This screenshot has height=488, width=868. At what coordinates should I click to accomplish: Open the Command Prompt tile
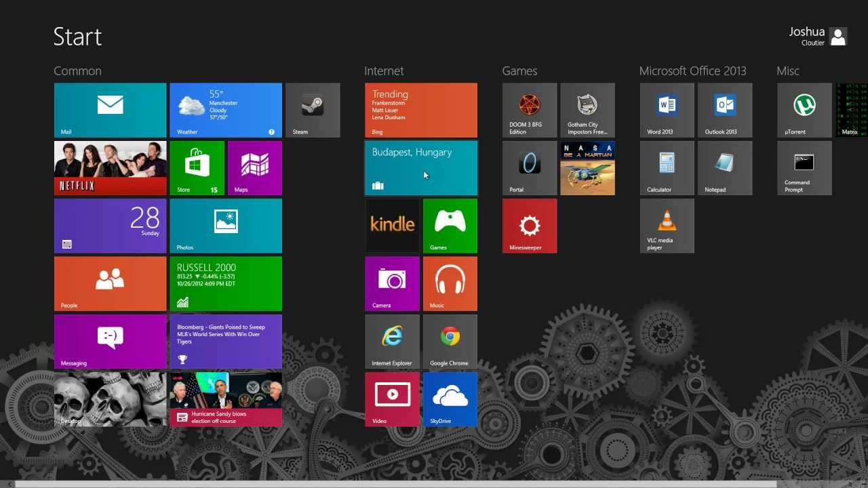coord(804,168)
